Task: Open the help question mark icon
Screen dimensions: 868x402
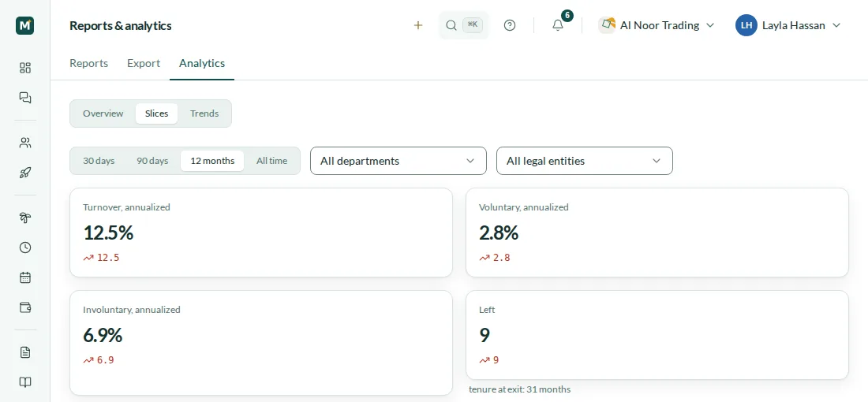Action: click(510, 25)
